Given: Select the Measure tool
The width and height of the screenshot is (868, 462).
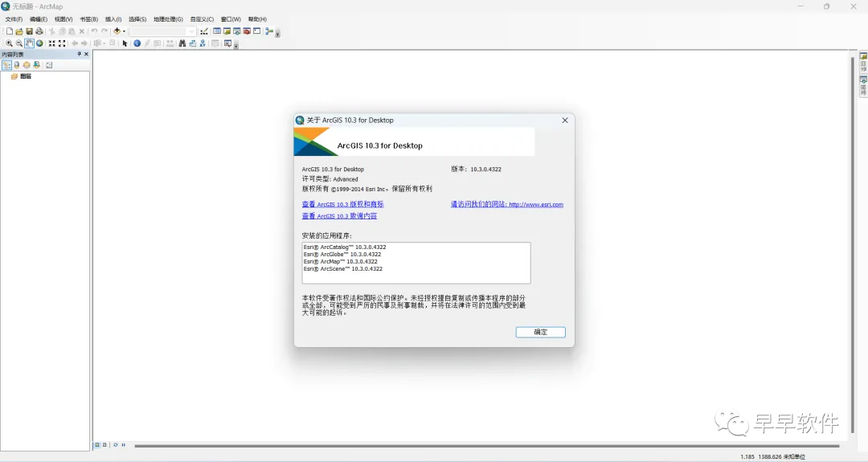Looking at the screenshot, I should pos(170,43).
